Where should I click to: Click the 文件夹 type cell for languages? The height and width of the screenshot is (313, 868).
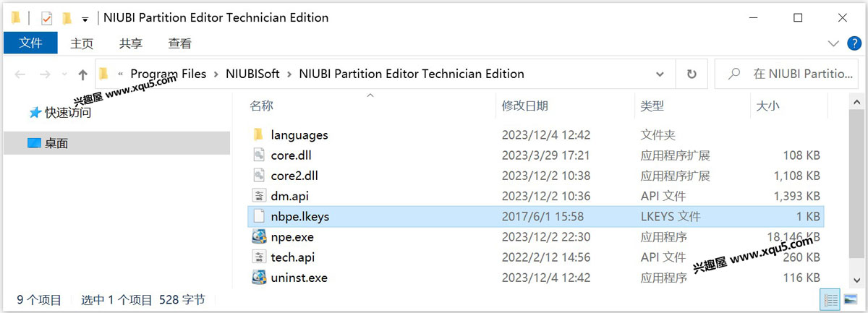658,134
